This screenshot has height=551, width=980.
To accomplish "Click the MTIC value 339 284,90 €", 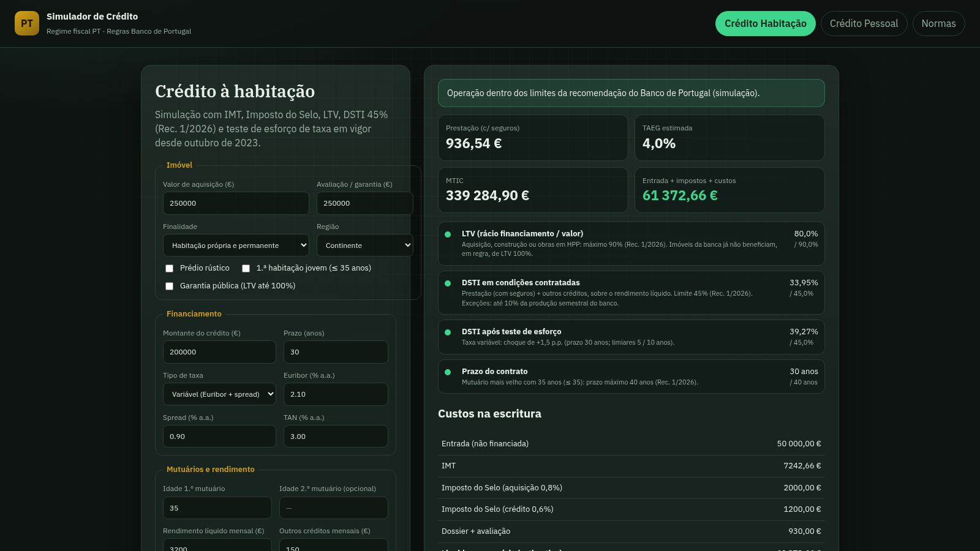I will tap(488, 195).
